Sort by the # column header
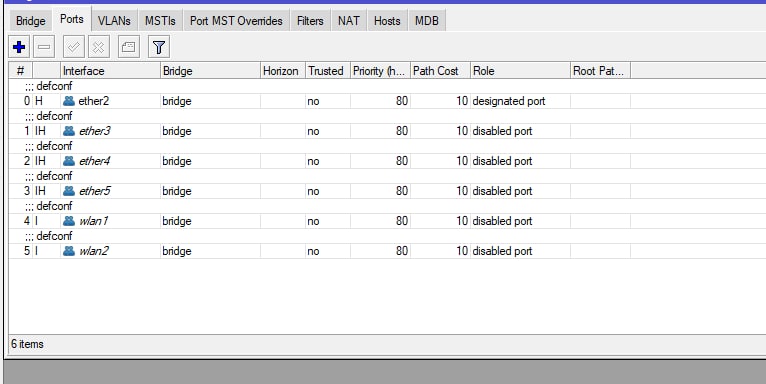 (21, 71)
